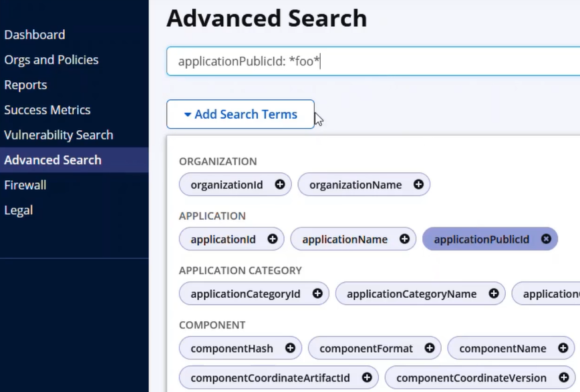580x392 pixels.
Task: Add componentFormat using plus icon
Action: [430, 348]
